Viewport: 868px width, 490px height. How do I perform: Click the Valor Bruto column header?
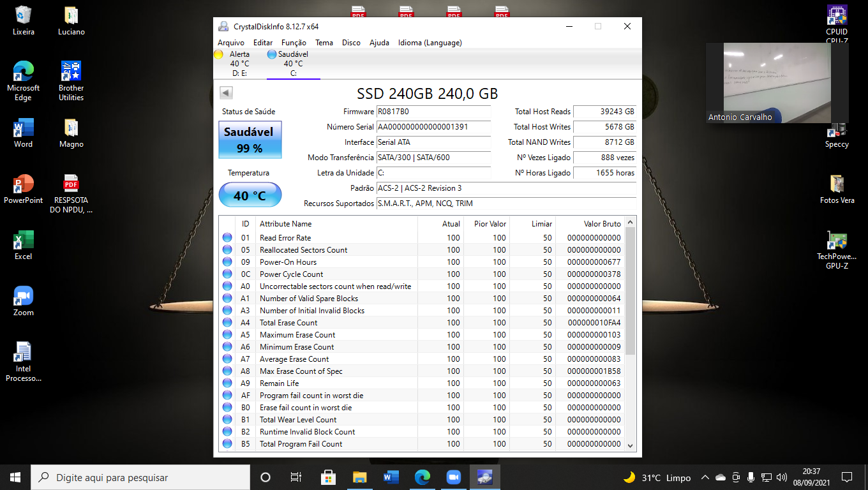pyautogui.click(x=590, y=224)
